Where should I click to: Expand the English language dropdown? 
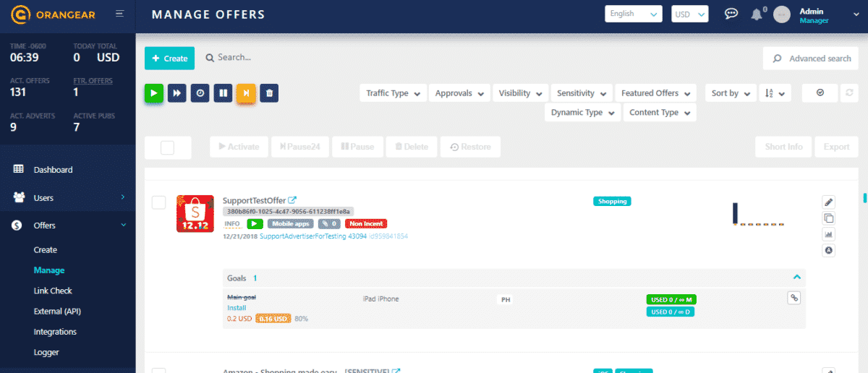pyautogui.click(x=633, y=14)
